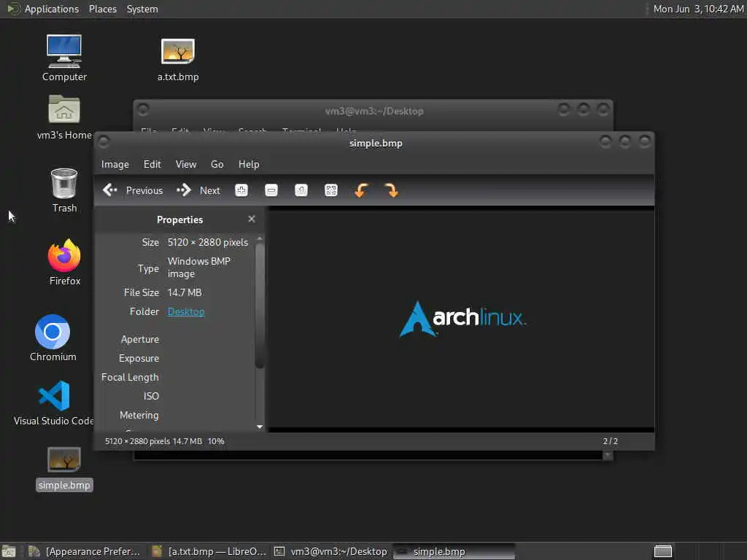This screenshot has height=560, width=747.
Task: Click the ISO property label
Action: 151,396
